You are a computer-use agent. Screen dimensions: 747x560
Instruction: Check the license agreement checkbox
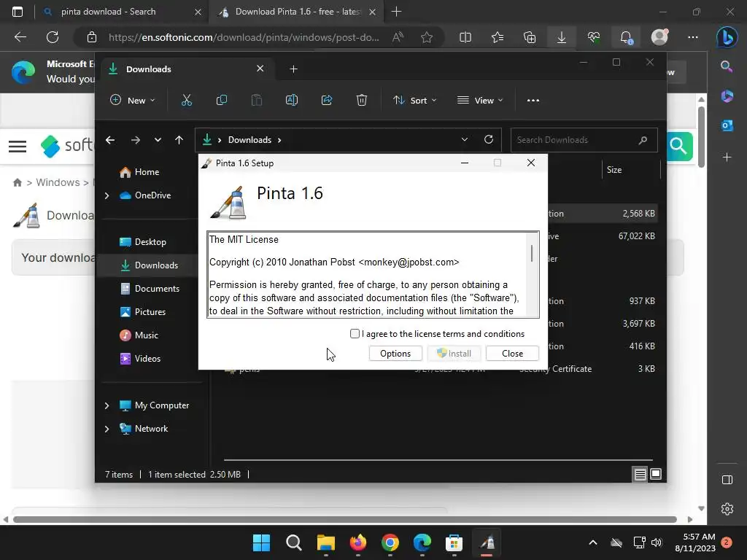click(355, 334)
